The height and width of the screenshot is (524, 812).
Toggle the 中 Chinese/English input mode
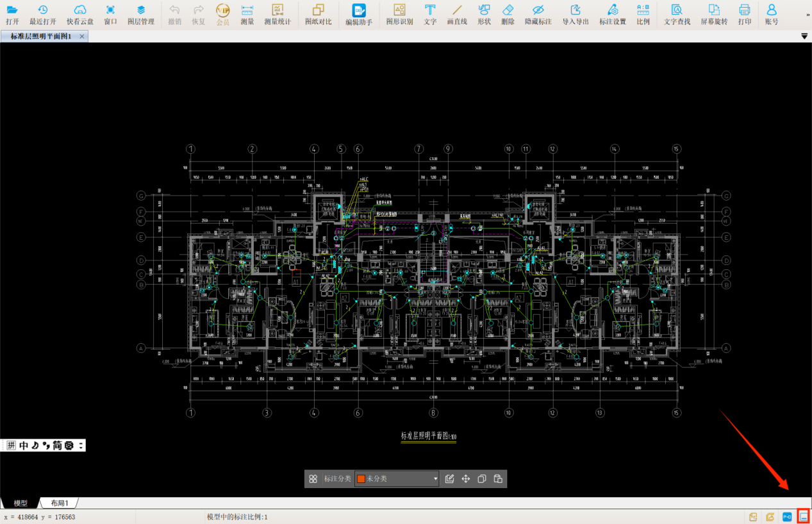pos(24,446)
